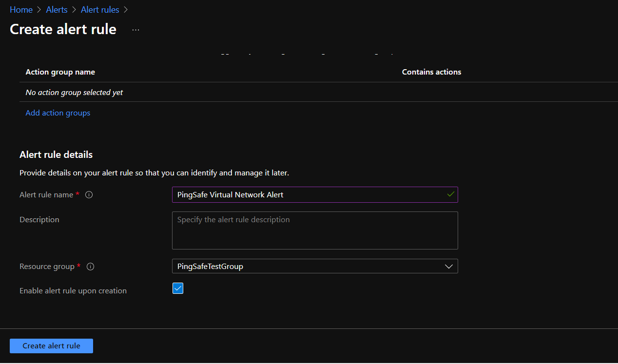618x364 pixels.
Task: Click info icon beside Resource group
Action: tap(90, 267)
